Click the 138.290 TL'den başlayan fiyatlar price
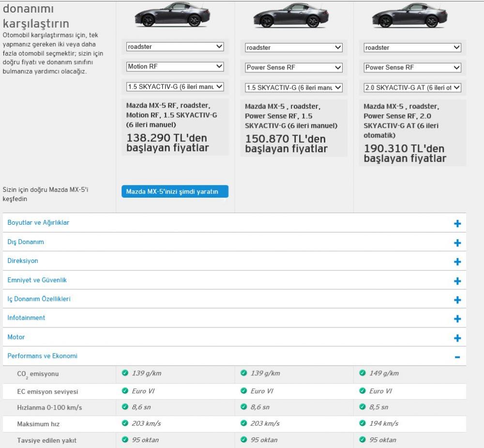This screenshot has height=448, width=484. tap(167, 143)
